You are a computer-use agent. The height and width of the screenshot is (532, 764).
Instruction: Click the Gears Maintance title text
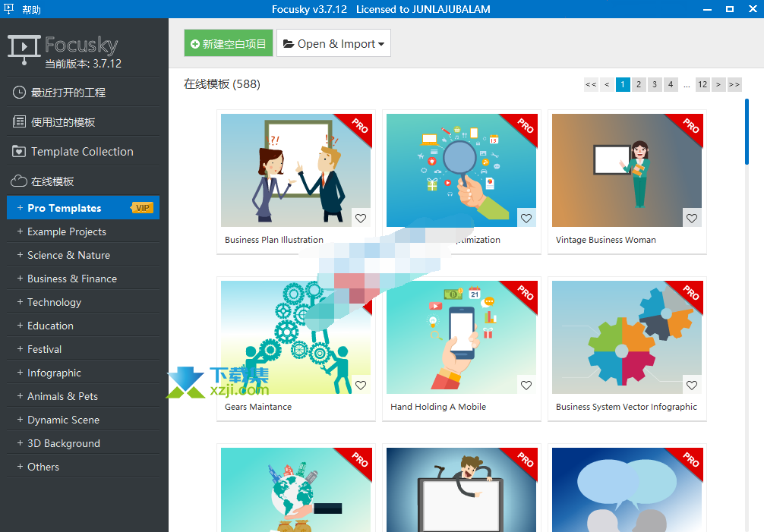(x=258, y=407)
